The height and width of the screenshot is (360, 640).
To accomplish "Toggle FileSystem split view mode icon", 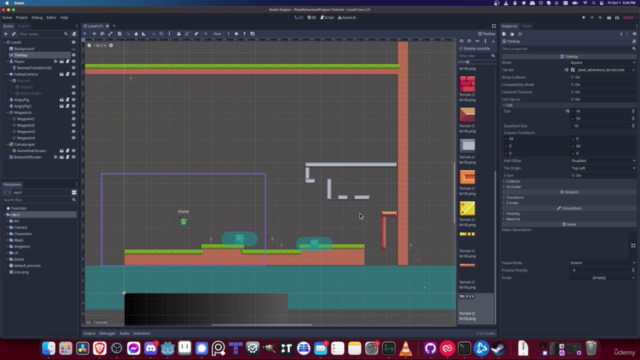I will coord(74,192).
